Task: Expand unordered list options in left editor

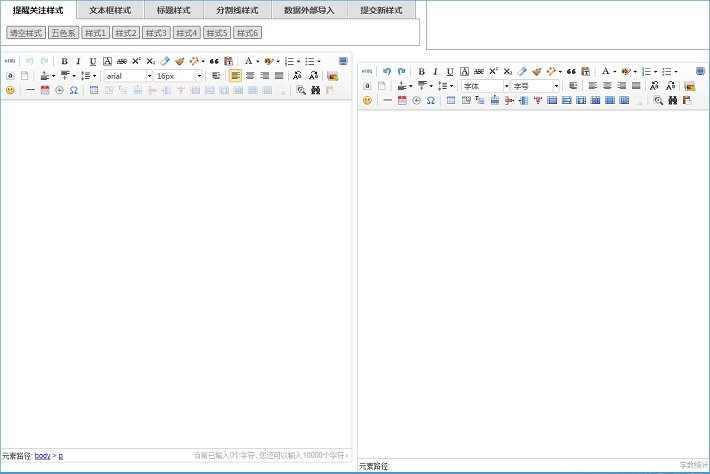Action: coord(319,62)
